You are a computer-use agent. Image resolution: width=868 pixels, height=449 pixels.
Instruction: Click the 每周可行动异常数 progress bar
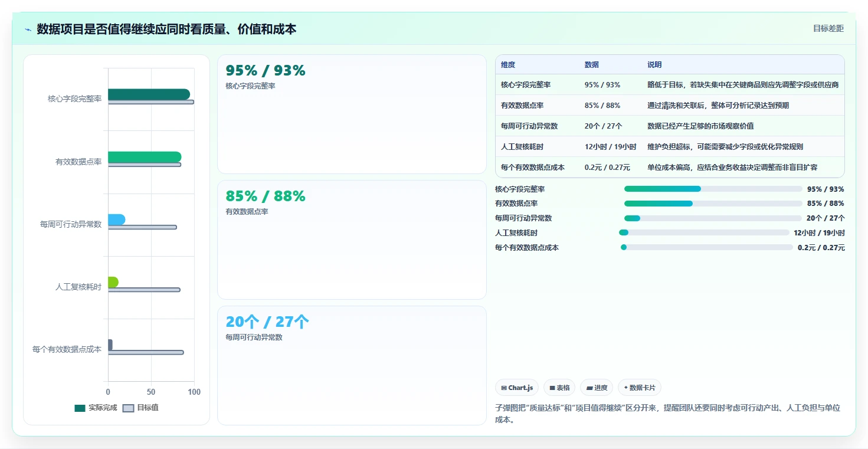(713, 218)
